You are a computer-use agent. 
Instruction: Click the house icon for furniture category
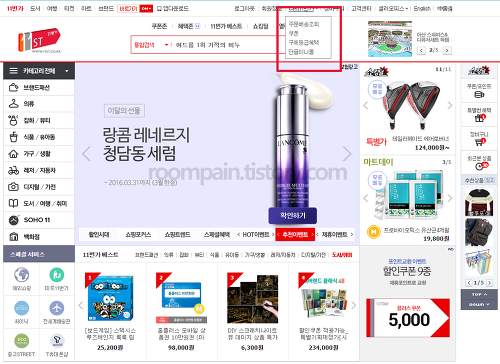point(13,154)
